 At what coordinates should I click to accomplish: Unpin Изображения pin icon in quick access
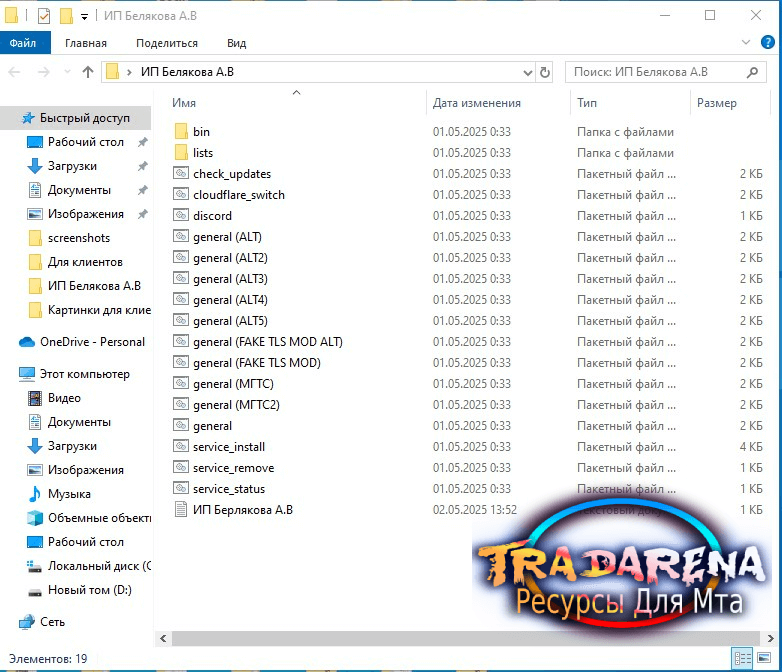click(x=143, y=214)
